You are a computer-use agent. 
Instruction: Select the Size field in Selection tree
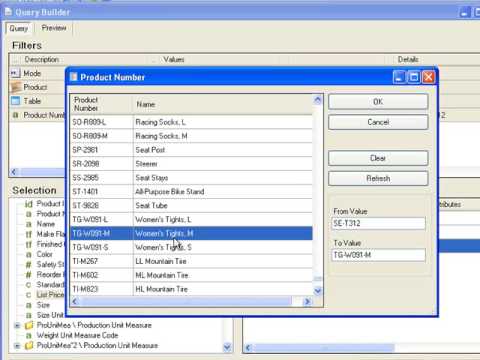click(43, 305)
